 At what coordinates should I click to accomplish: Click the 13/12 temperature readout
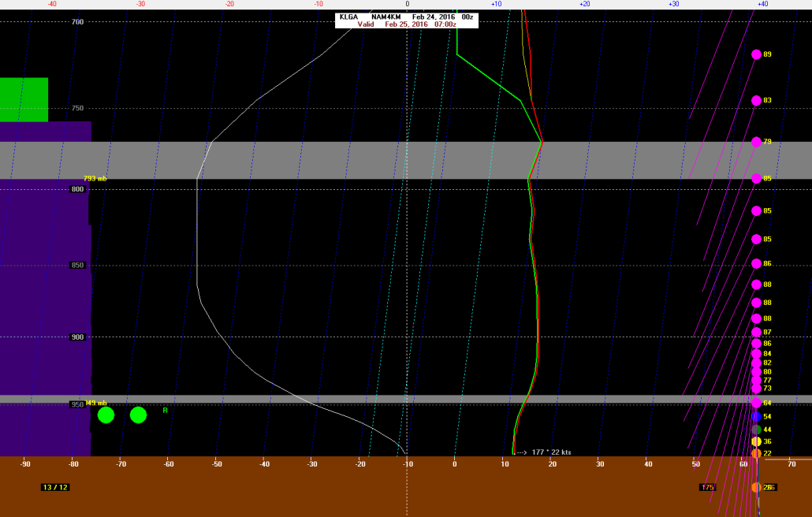point(55,487)
